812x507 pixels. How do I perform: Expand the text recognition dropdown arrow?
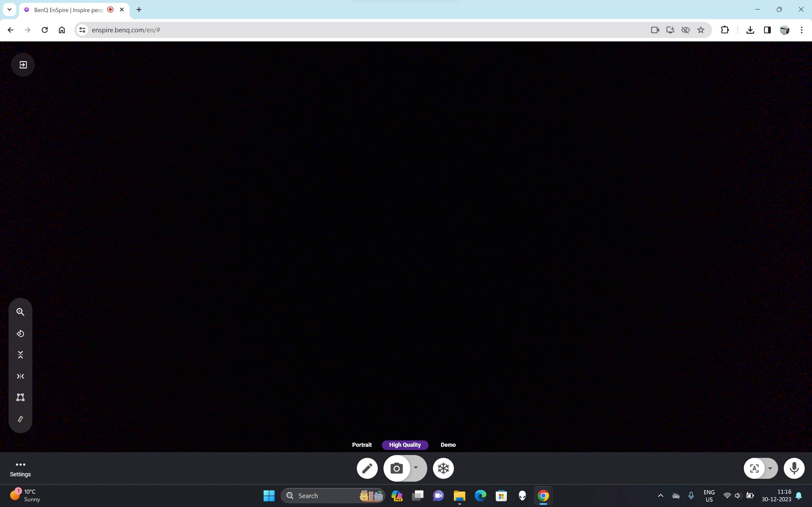[x=770, y=468]
